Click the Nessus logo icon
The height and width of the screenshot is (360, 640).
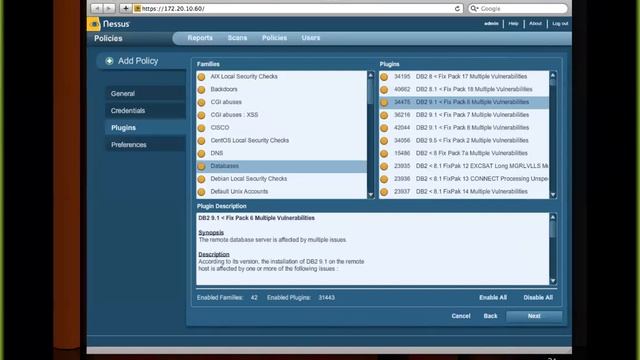point(93,24)
